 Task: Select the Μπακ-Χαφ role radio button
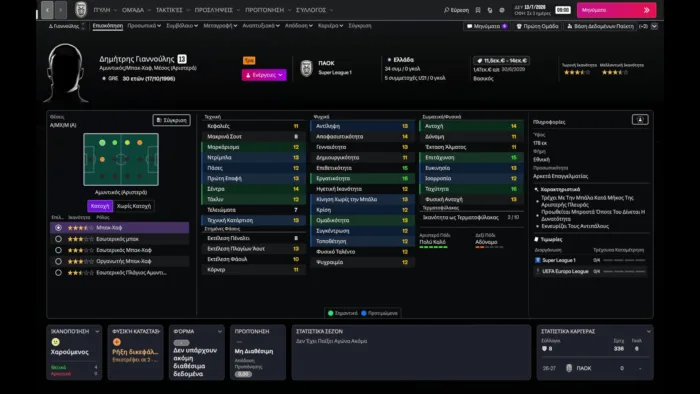click(x=58, y=228)
